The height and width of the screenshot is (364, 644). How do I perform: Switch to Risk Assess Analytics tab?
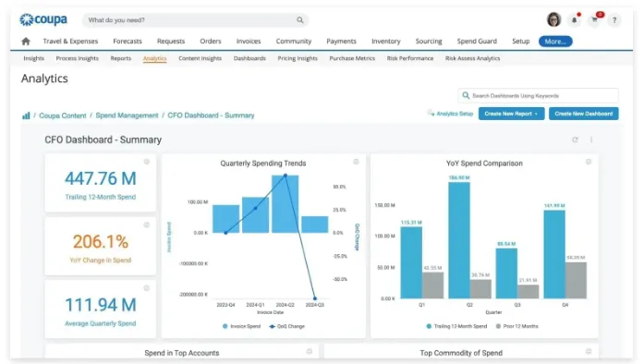473,58
